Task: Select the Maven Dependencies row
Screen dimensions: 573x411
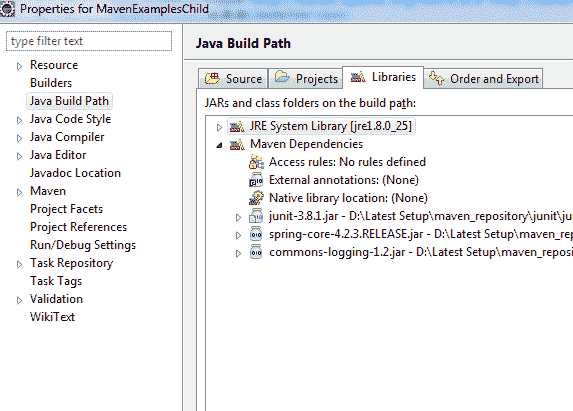Action: [306, 144]
